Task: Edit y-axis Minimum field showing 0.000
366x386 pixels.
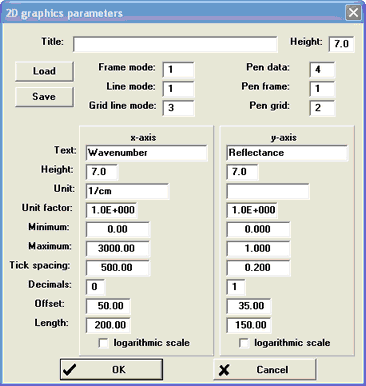Action: (x=258, y=229)
